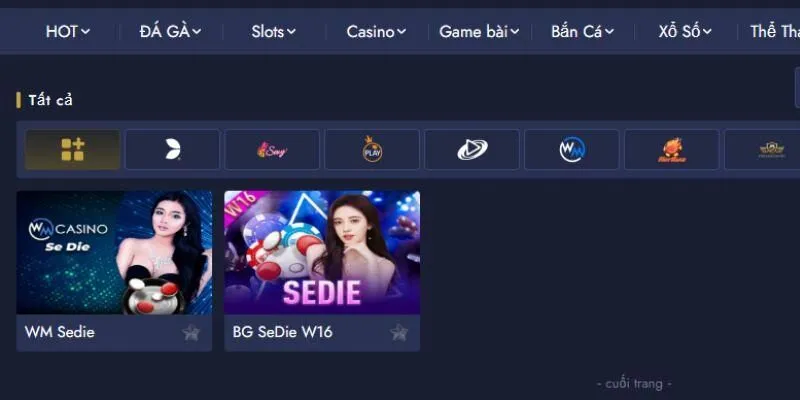This screenshot has height=400, width=800.
Task: Expand the HOT dropdown menu
Action: (68, 32)
